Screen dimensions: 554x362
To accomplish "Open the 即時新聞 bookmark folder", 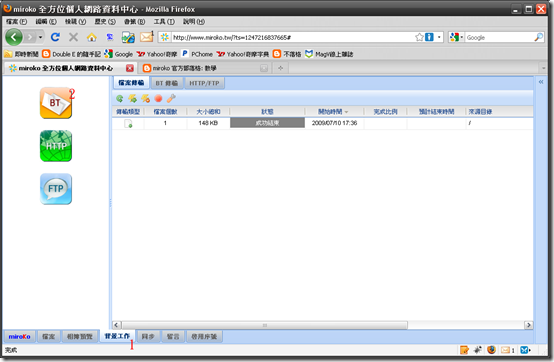I will [22, 54].
